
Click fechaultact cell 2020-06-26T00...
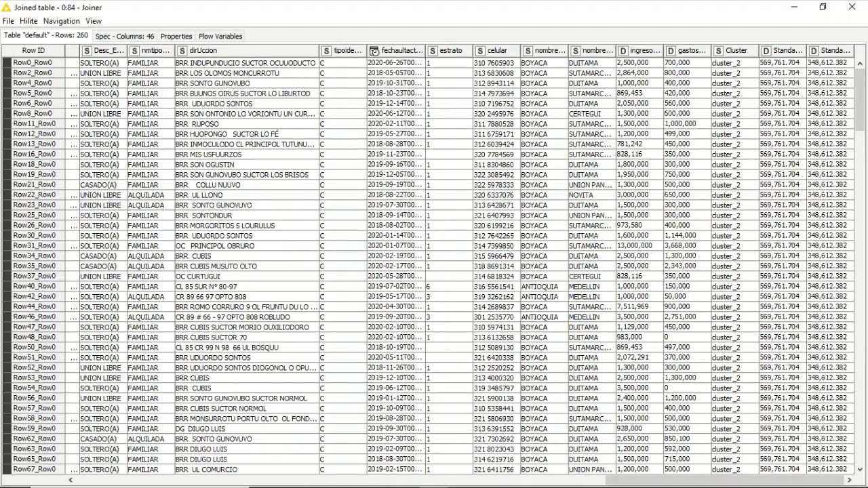(x=395, y=63)
